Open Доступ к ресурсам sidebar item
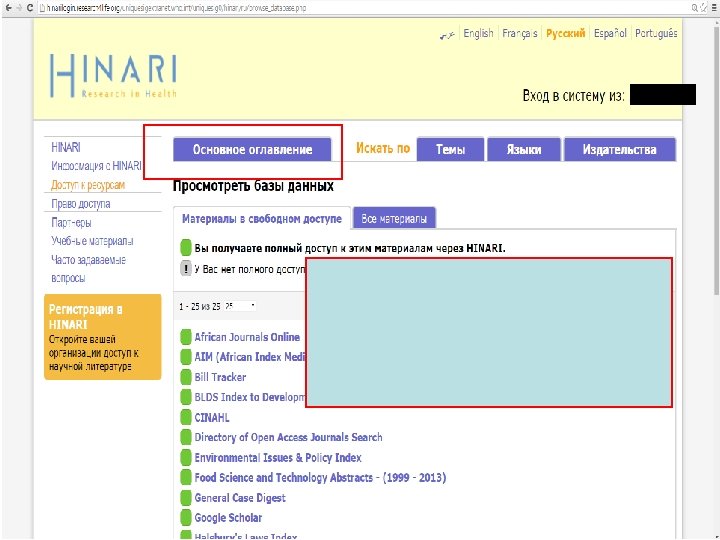Screen dimensions: 720x540 click(88, 185)
